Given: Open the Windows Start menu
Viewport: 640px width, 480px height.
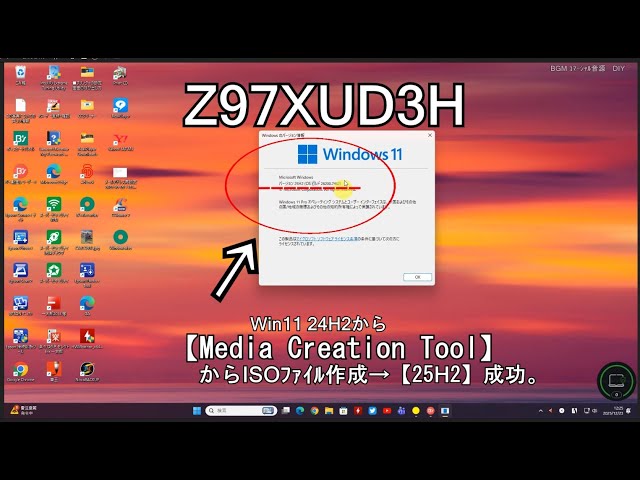Looking at the screenshot, I should coord(197,411).
